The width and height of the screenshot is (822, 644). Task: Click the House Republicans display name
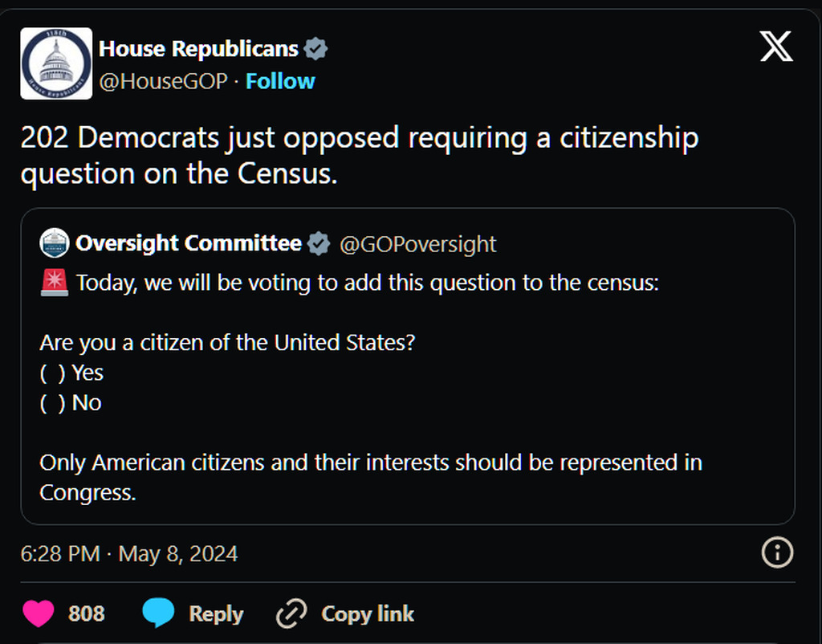tap(198, 49)
